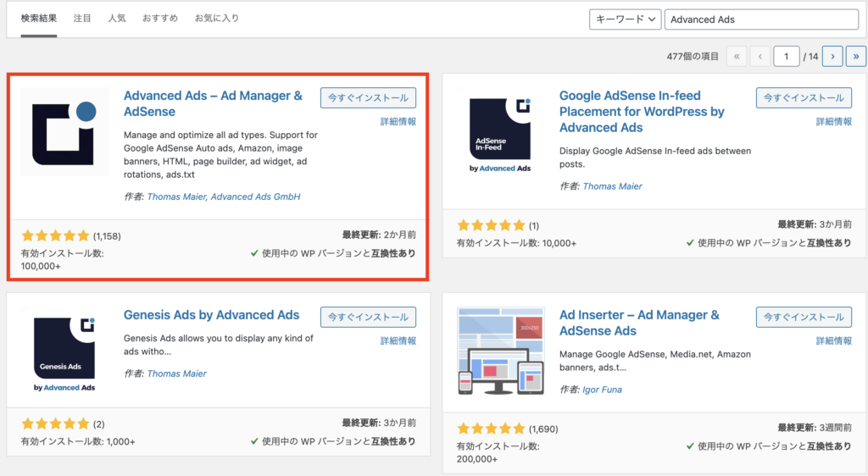The width and height of the screenshot is (868, 476).
Task: Switch to the 検索結果 tab
Action: (39, 19)
